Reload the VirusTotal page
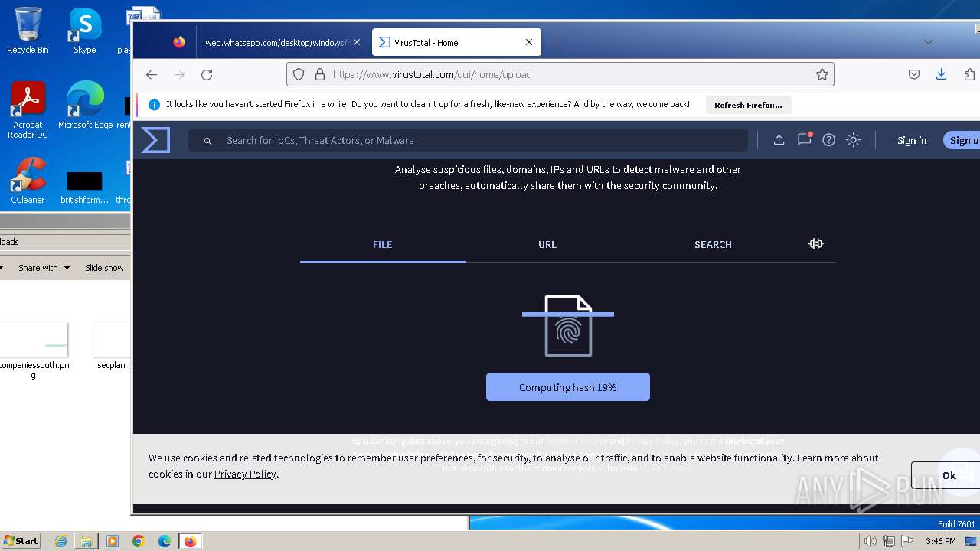 (x=207, y=74)
